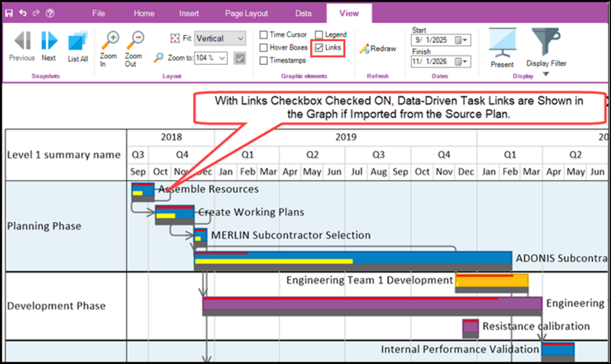Click the Redraw button
This screenshot has height=364, width=611.
point(378,49)
